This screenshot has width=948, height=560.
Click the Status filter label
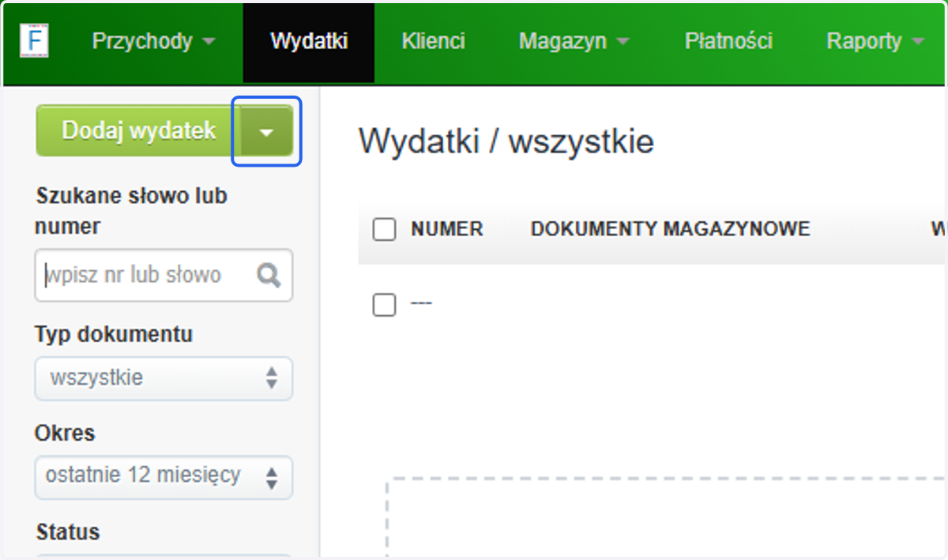coord(68,532)
